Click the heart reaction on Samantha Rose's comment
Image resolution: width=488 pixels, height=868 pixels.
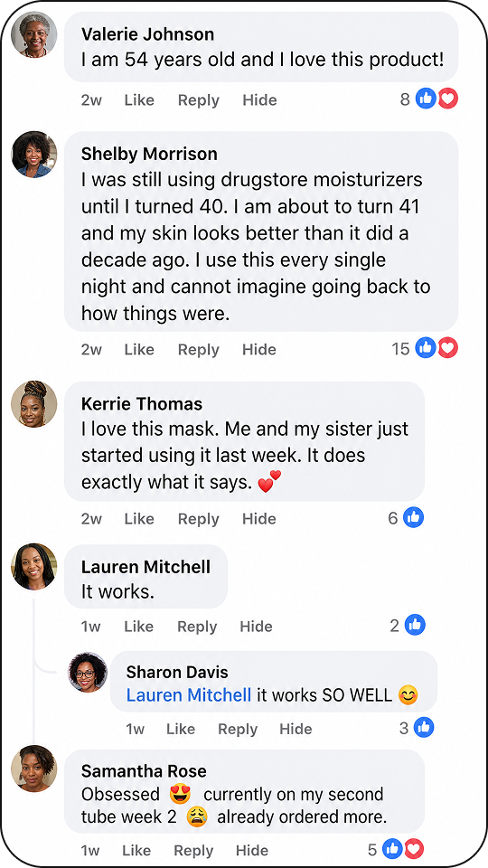tap(414, 849)
